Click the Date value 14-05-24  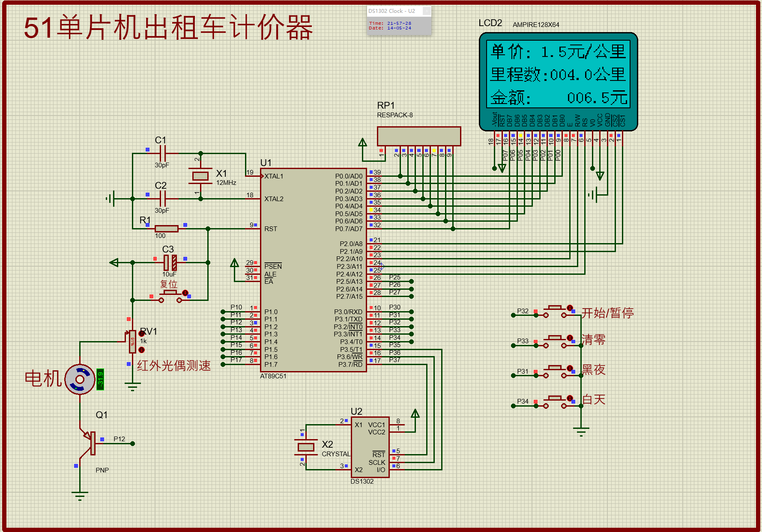[399, 28]
